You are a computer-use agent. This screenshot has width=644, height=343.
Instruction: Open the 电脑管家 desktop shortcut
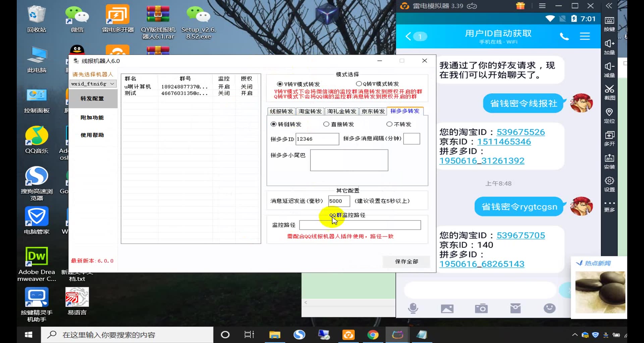point(37,220)
